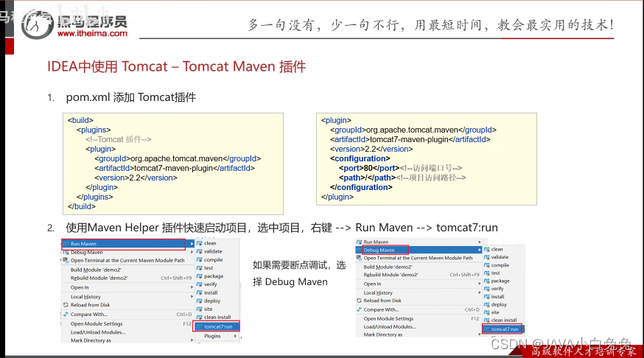Click gear icon beside 'compile' in Run Maven submenu

(x=199, y=259)
